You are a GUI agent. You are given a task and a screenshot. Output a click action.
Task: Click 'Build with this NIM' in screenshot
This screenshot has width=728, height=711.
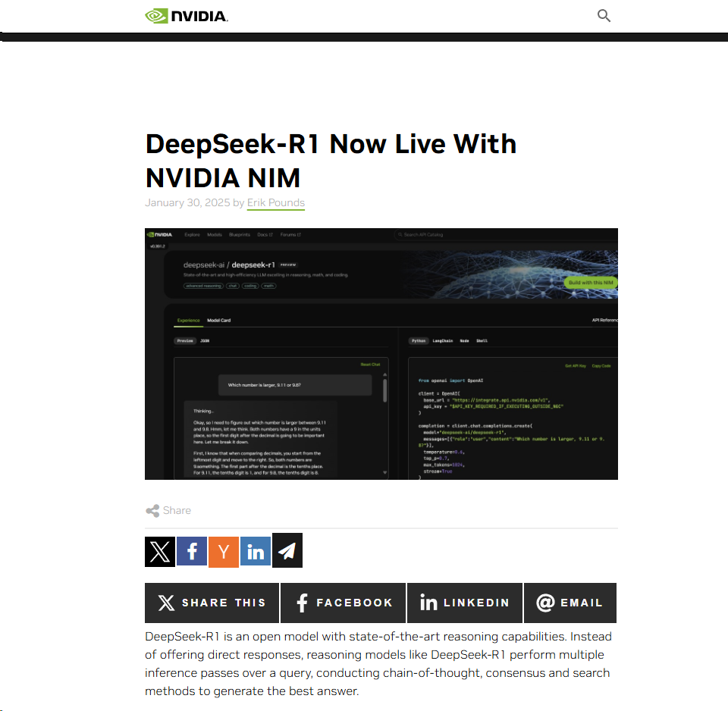[x=591, y=283]
